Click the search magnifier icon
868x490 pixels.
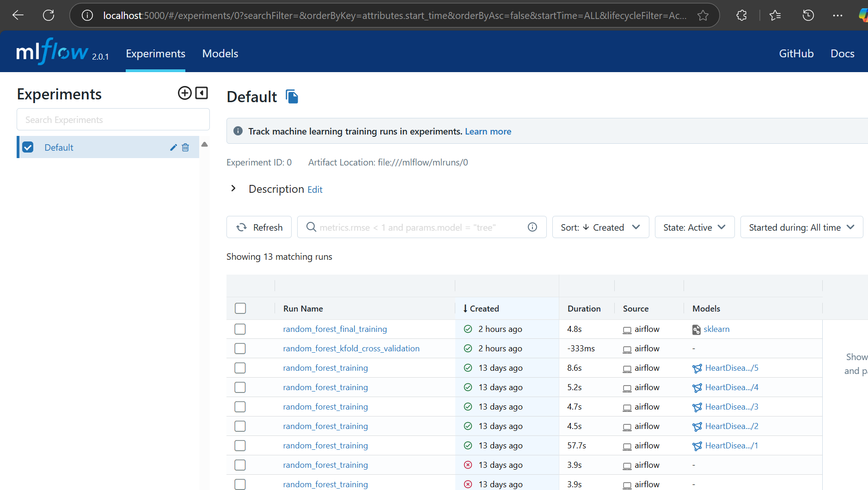(x=311, y=227)
